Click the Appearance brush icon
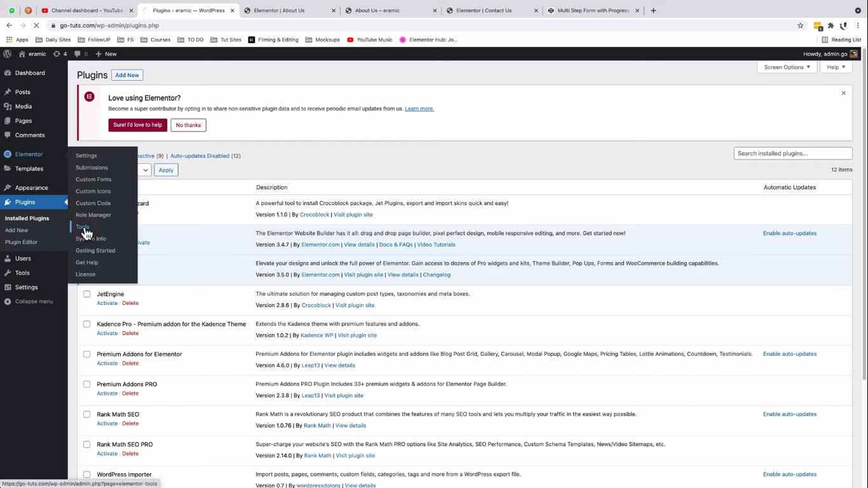868x488 pixels. tap(8, 188)
